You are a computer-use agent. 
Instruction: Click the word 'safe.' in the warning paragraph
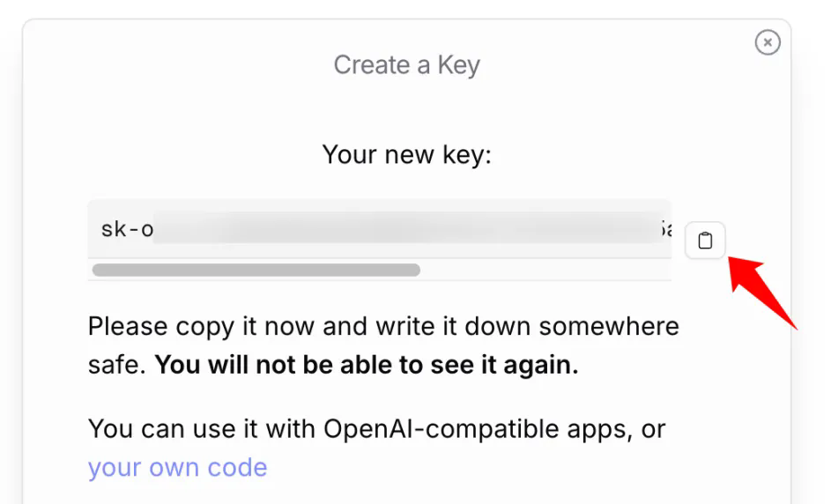point(116,365)
